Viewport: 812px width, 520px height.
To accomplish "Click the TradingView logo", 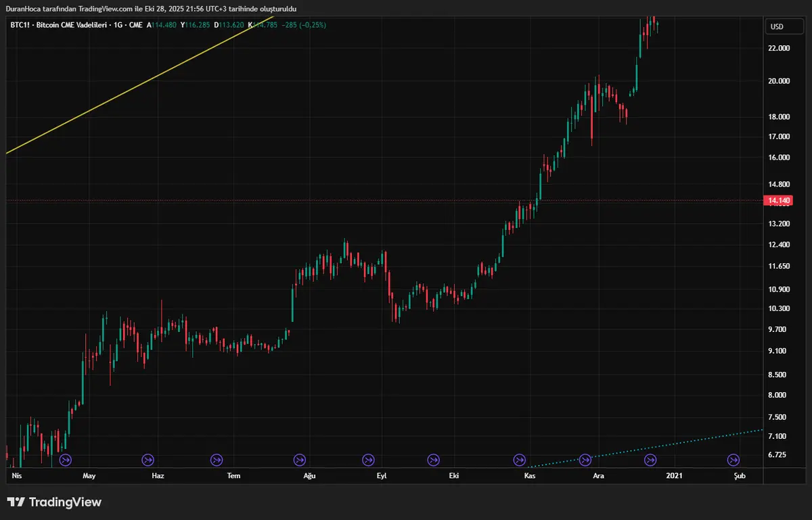I will (54, 502).
